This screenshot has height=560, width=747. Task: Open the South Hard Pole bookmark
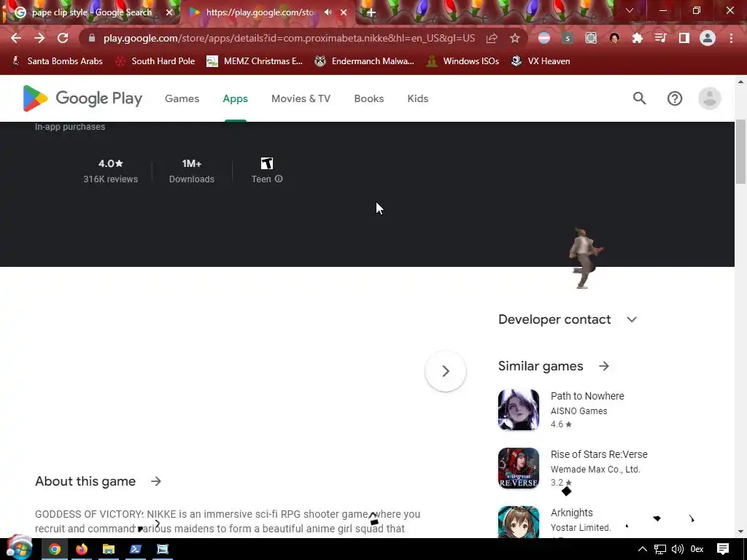[155, 61]
